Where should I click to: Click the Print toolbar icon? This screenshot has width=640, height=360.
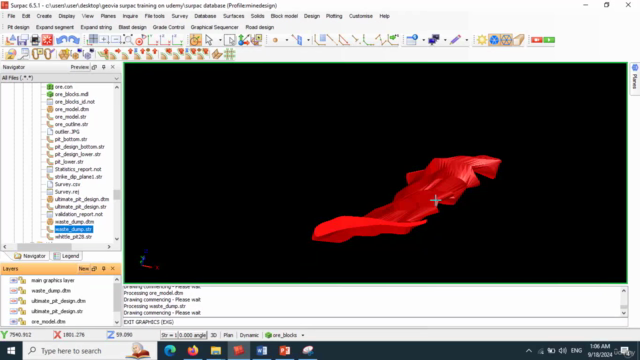(x=35, y=40)
